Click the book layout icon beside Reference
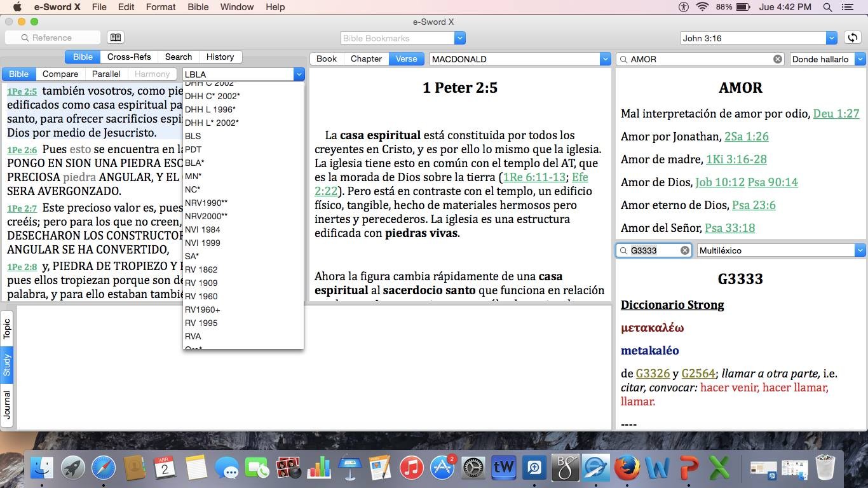 (114, 37)
